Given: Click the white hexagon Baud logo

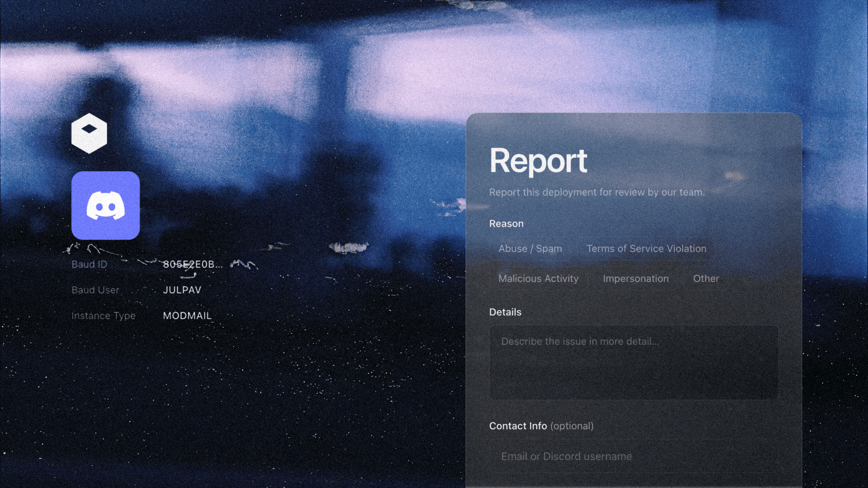Looking at the screenshot, I should 89,133.
